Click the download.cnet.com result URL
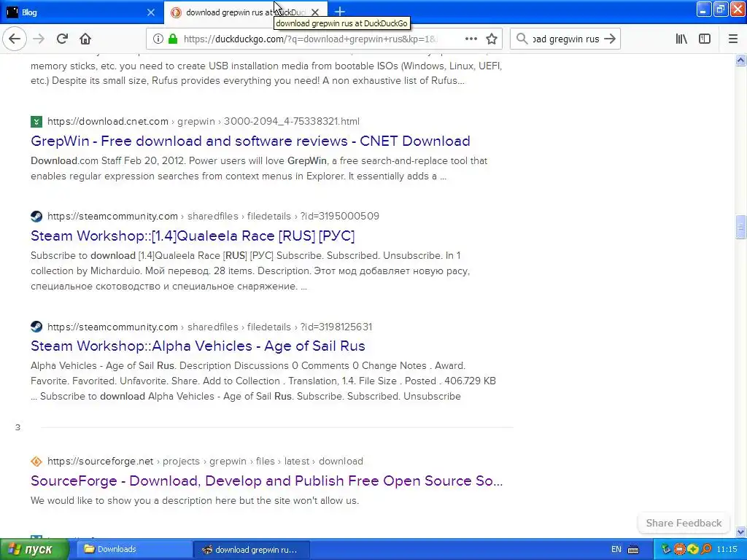The width and height of the screenshot is (747, 560). coord(204,122)
